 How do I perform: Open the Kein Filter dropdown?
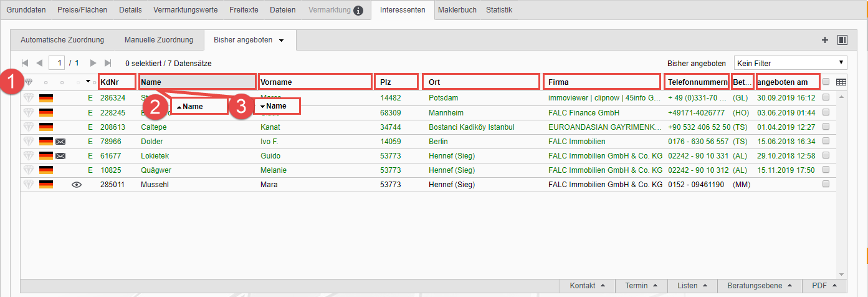click(790, 63)
